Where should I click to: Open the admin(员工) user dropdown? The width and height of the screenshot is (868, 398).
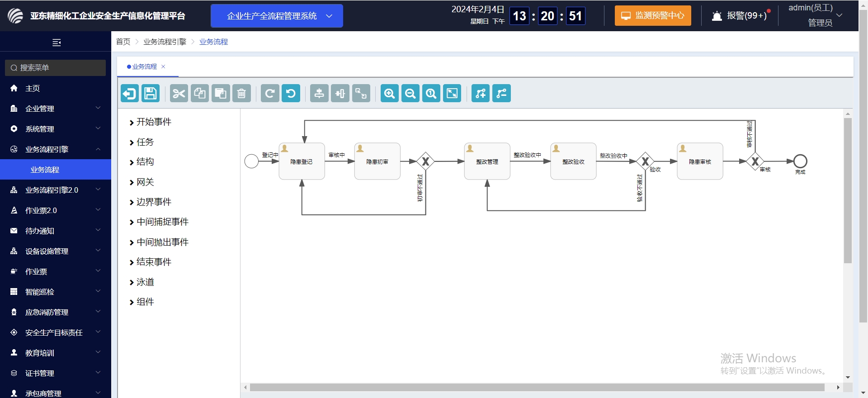pos(815,15)
